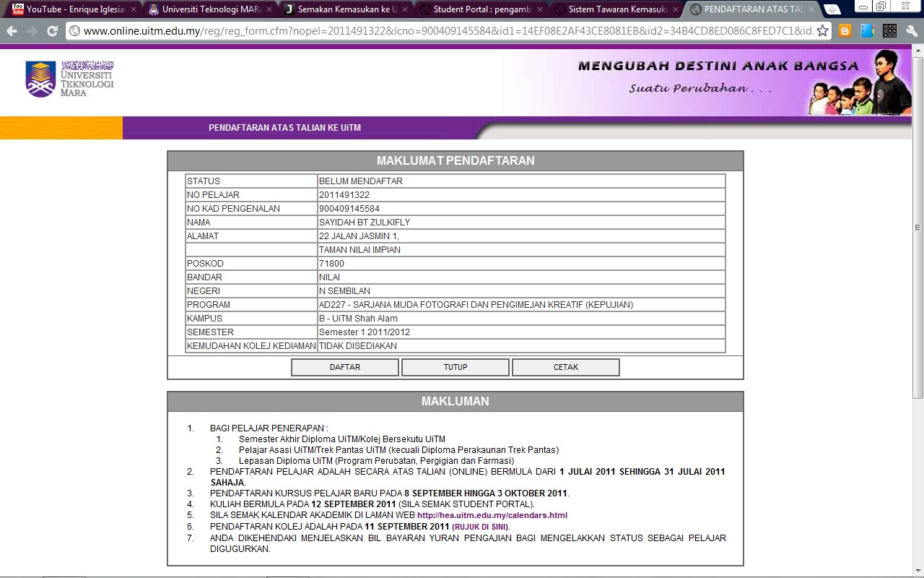Screen dimensions: 924x578
Task: Open a new tab with the plus button
Action: click(x=832, y=9)
